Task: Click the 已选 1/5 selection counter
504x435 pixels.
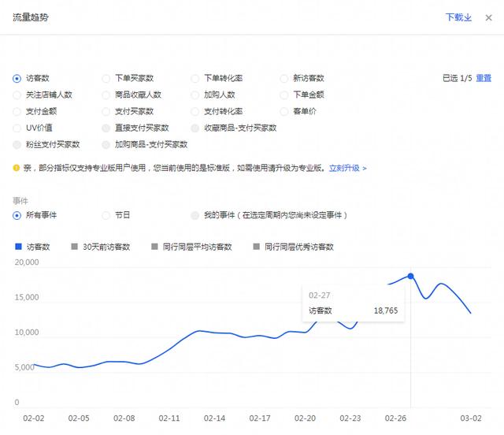Action: 457,78
